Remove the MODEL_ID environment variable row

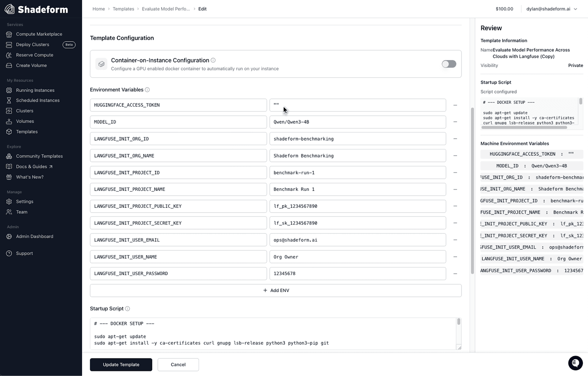point(455,122)
